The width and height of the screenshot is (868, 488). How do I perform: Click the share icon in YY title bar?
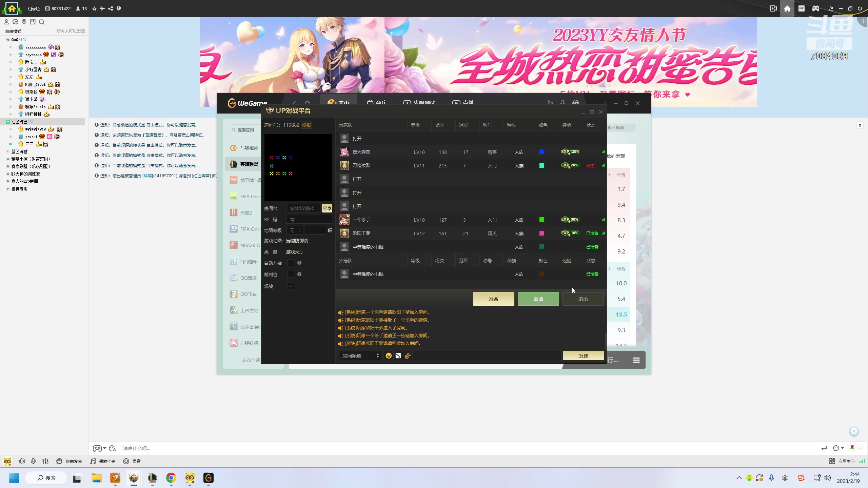(x=111, y=8)
